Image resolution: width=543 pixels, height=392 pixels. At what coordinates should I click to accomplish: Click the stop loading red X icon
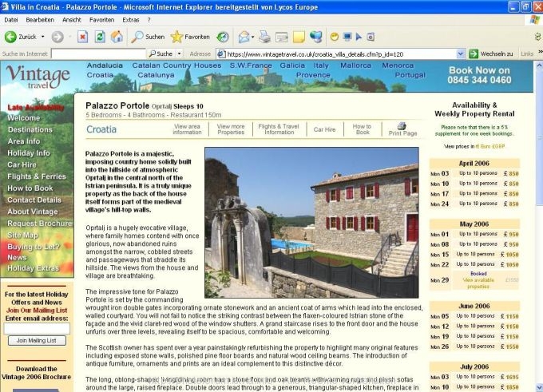(x=82, y=37)
